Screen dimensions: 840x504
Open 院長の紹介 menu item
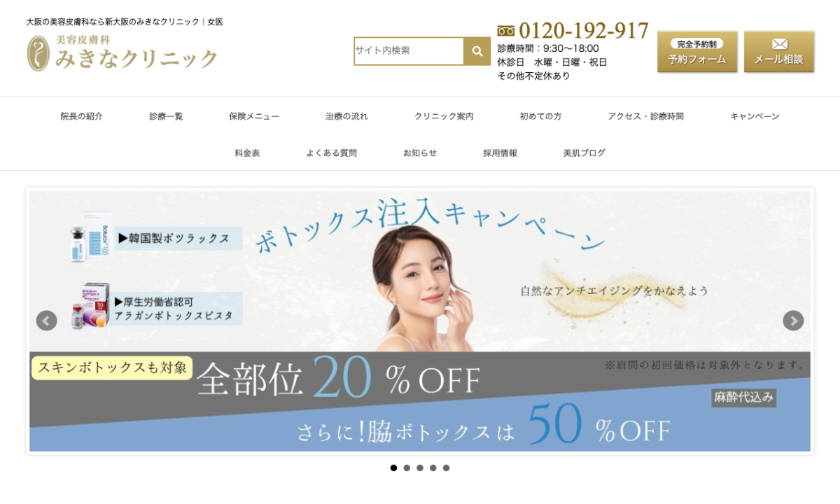pyautogui.click(x=81, y=116)
